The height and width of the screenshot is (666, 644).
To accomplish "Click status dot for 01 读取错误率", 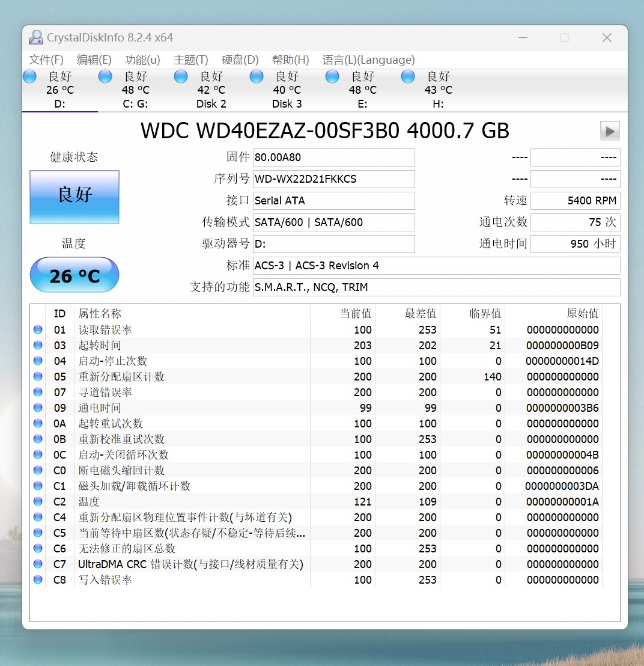I will (38, 329).
